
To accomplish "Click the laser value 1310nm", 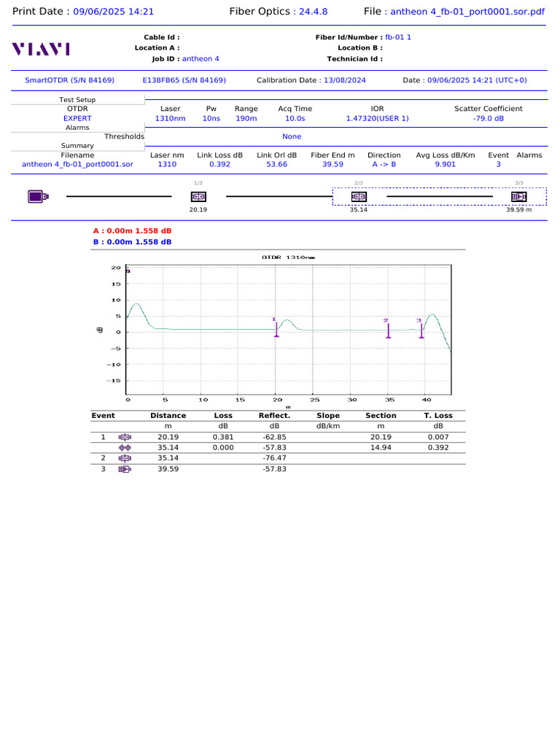I will click(170, 118).
